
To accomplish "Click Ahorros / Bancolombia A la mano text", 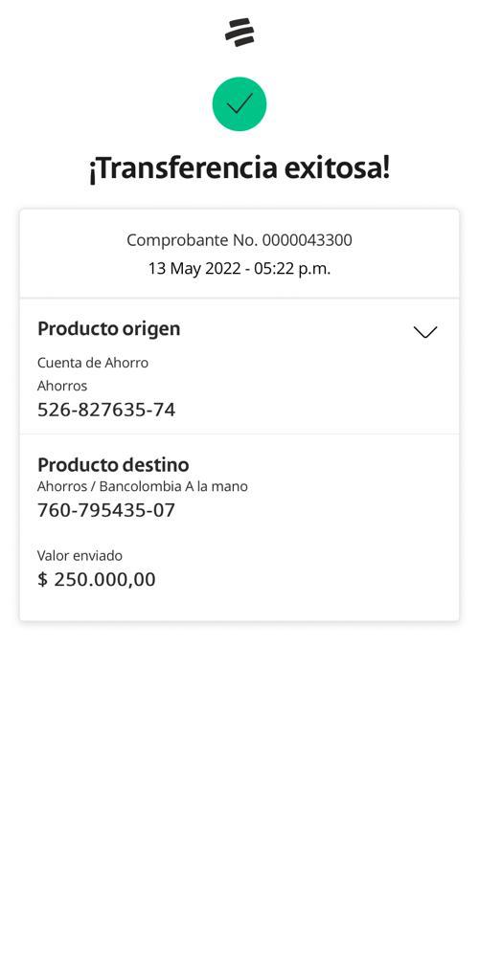I will (143, 486).
